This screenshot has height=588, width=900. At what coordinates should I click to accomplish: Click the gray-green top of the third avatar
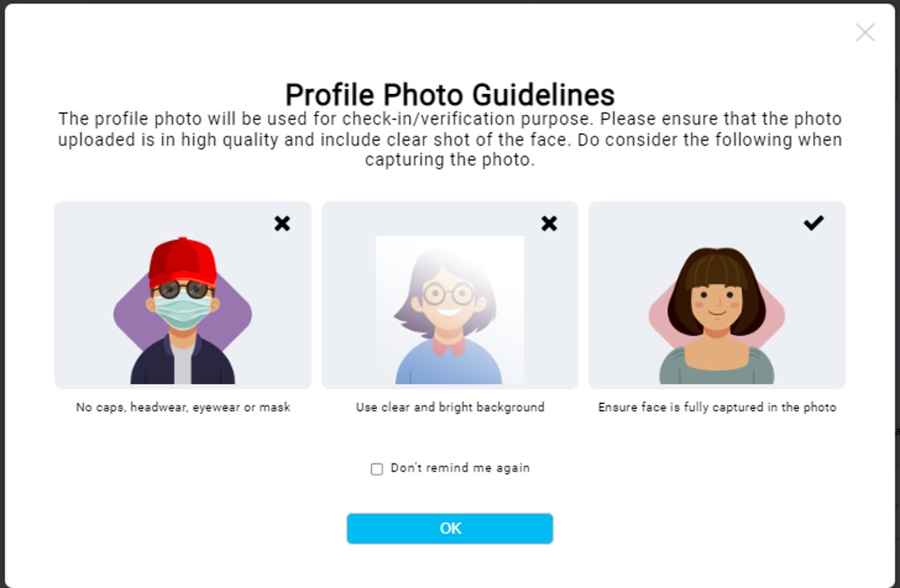tap(716, 373)
